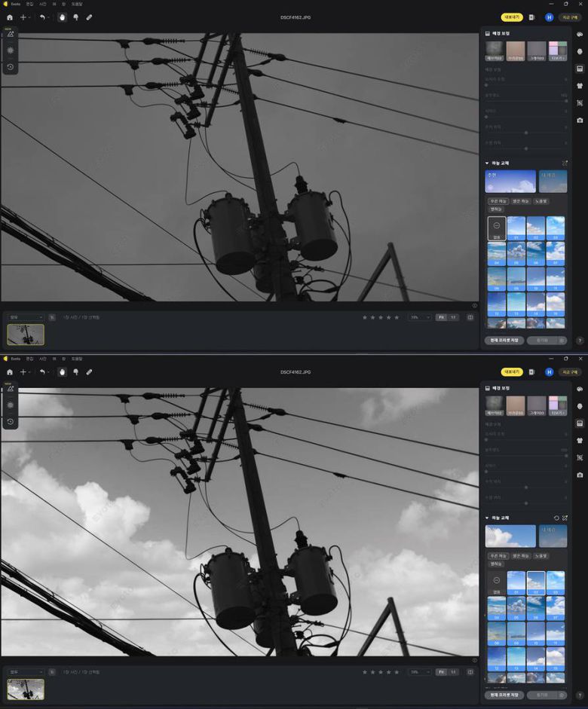Collapse the 하늘 교체 section in upper window

487,163
